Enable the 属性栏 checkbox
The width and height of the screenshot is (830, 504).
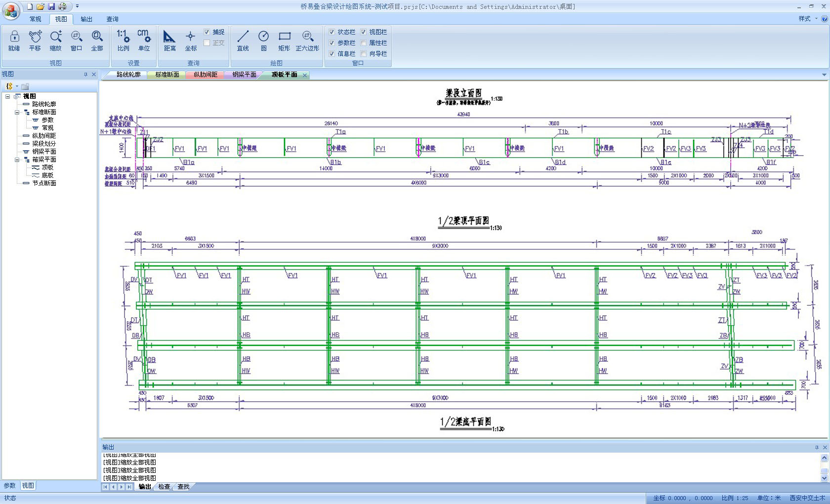click(364, 43)
